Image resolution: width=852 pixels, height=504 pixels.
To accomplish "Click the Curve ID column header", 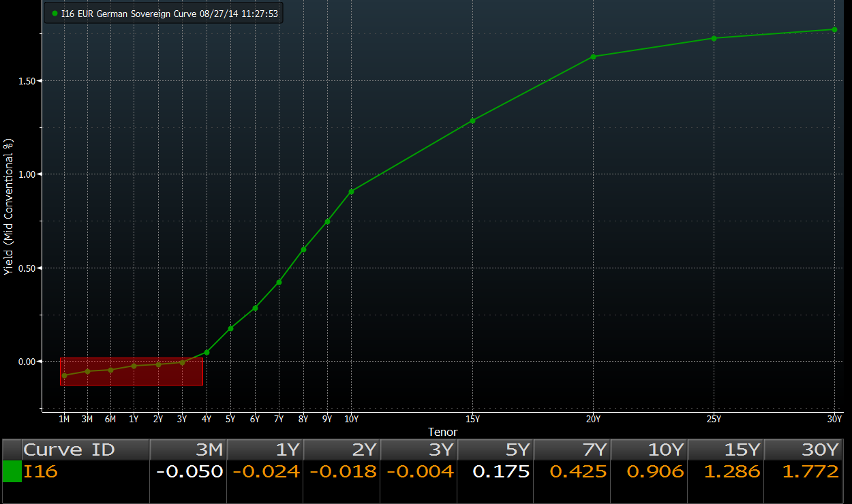I will pos(85,450).
